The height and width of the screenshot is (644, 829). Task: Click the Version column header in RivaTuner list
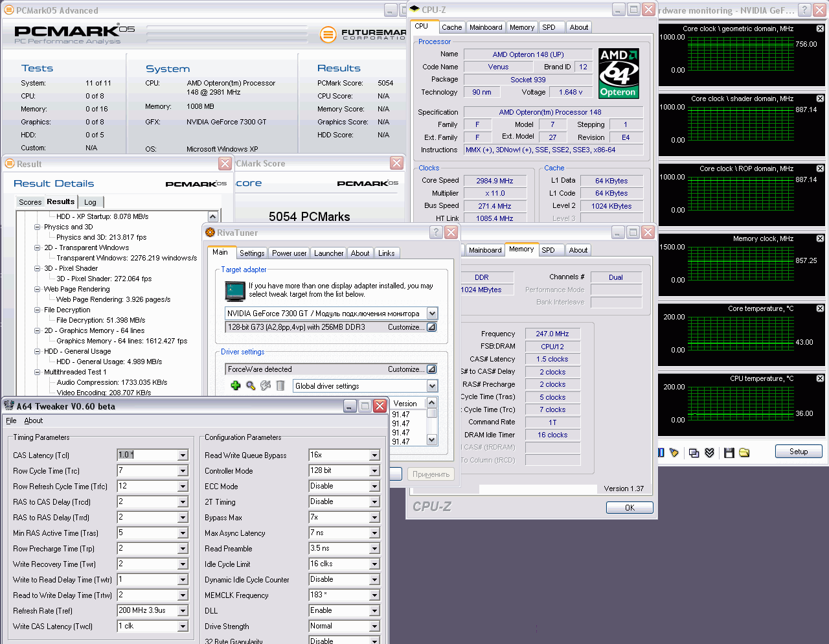coord(408,404)
